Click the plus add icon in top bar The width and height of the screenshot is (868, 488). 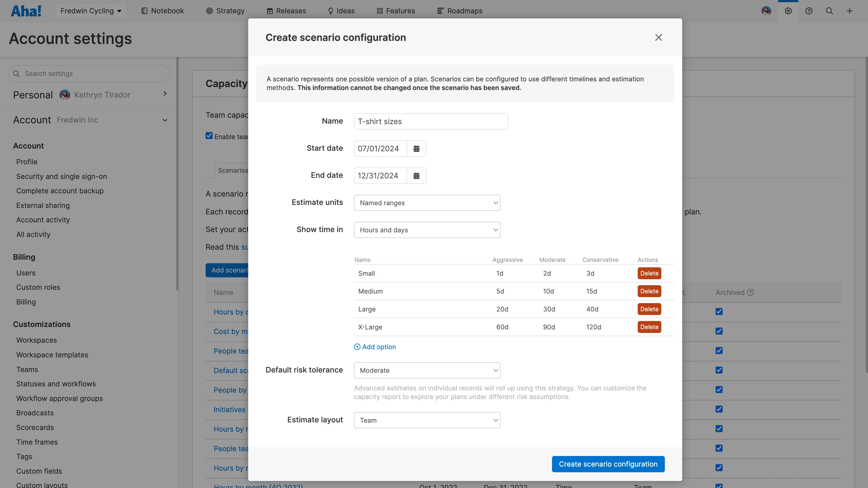[x=850, y=11]
